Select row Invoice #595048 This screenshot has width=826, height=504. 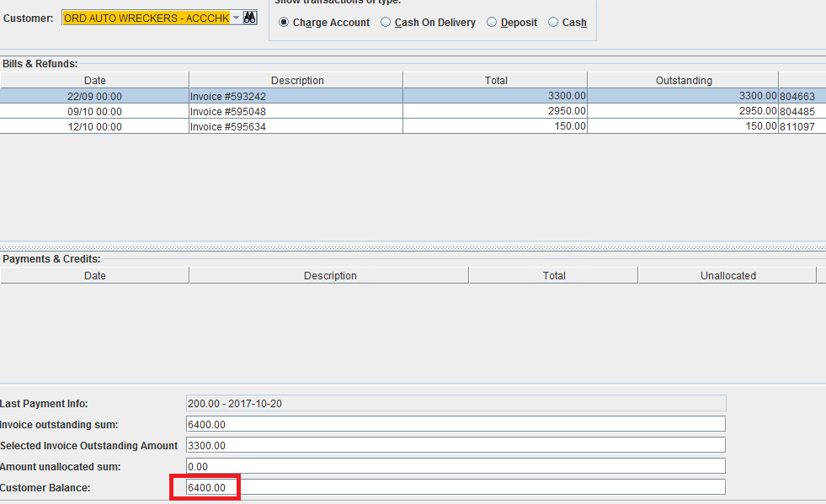click(x=413, y=111)
